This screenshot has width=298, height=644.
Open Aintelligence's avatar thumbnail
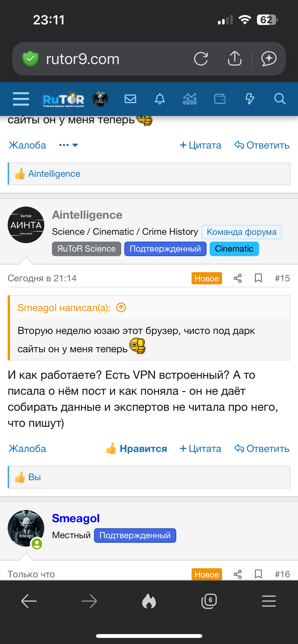[x=26, y=225]
